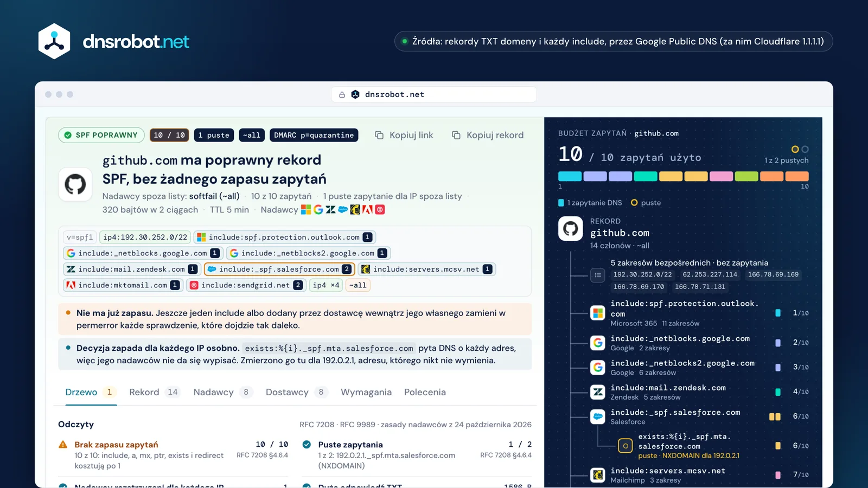Viewport: 868px width, 488px height.
Task: Click yellow empty-lookup icon by exists node
Action: coord(625,446)
